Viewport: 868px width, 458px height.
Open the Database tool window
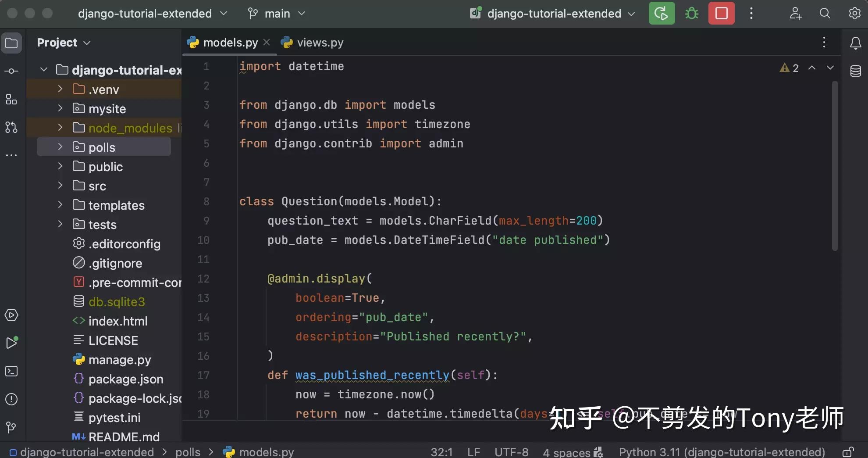click(x=855, y=71)
